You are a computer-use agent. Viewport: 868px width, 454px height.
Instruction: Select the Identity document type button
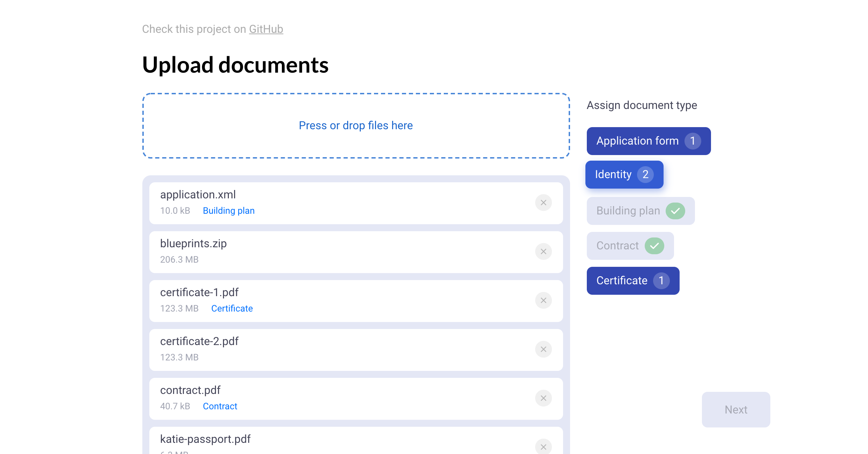coord(623,174)
